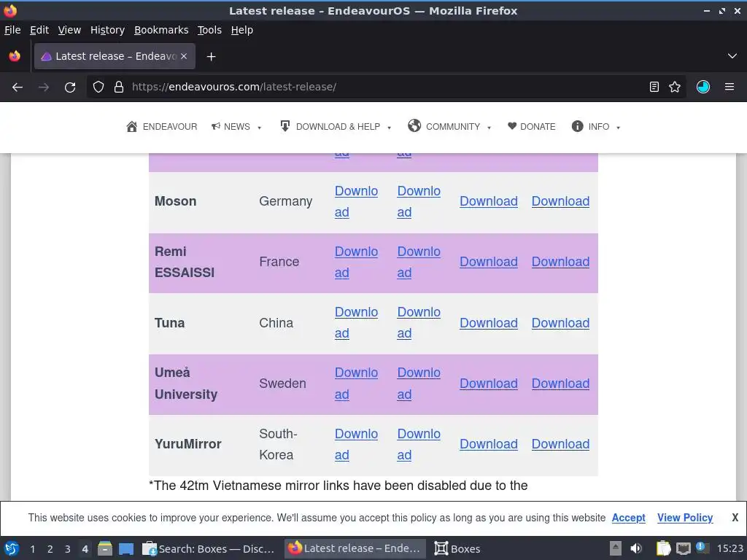Accept the cookie policy
Screen dimensions: 747x560
click(628, 518)
